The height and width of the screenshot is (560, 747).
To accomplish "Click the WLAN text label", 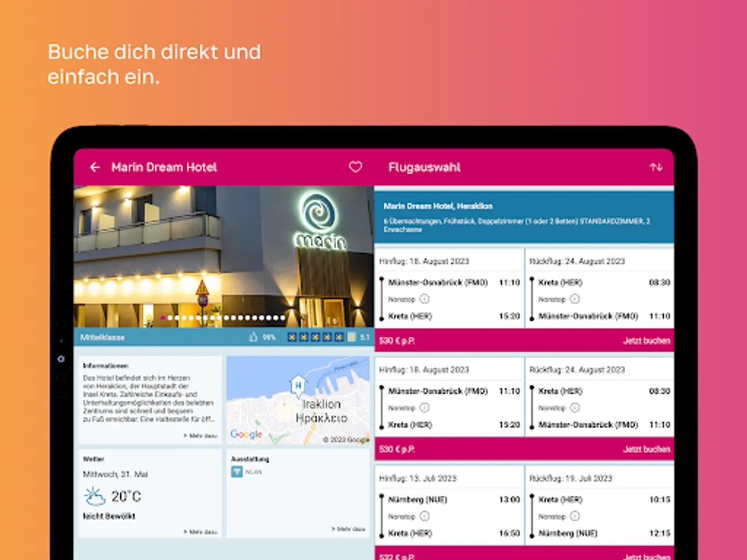I will pyautogui.click(x=253, y=472).
